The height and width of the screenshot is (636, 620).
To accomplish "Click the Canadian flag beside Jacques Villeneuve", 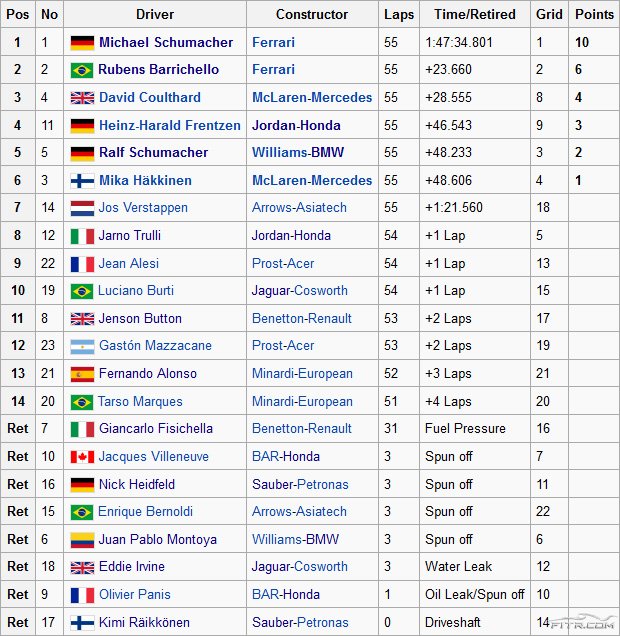I will (82, 457).
